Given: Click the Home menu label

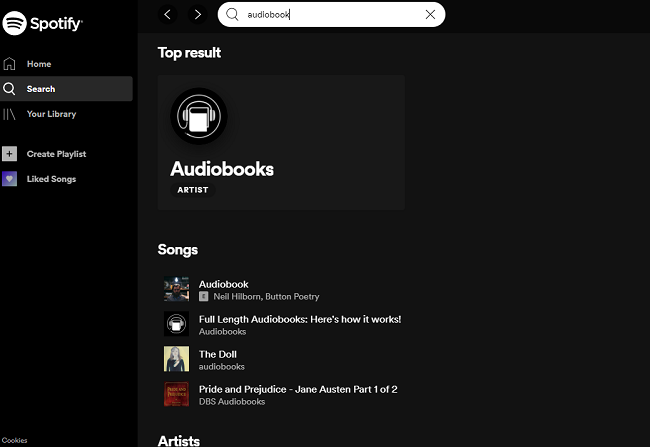Looking at the screenshot, I should 39,64.
